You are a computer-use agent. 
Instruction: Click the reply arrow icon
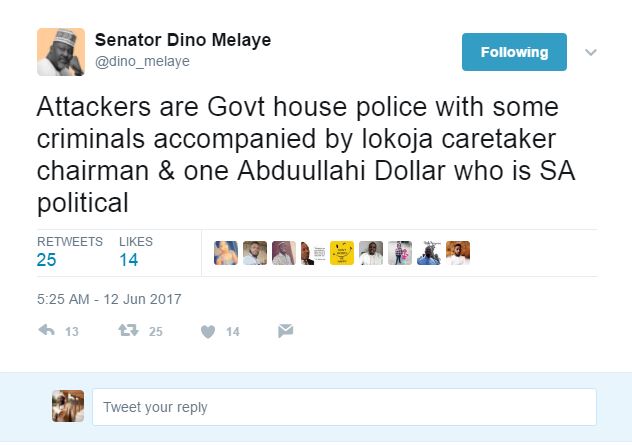point(45,331)
